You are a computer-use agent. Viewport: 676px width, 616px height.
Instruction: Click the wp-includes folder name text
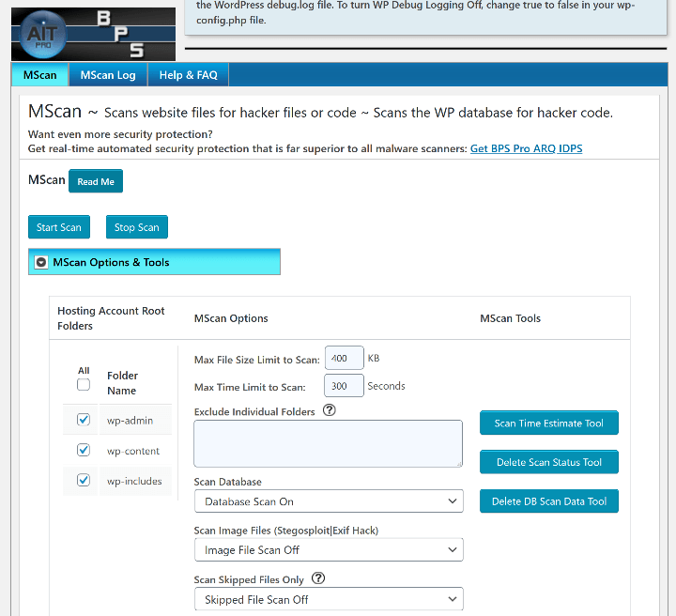[134, 481]
